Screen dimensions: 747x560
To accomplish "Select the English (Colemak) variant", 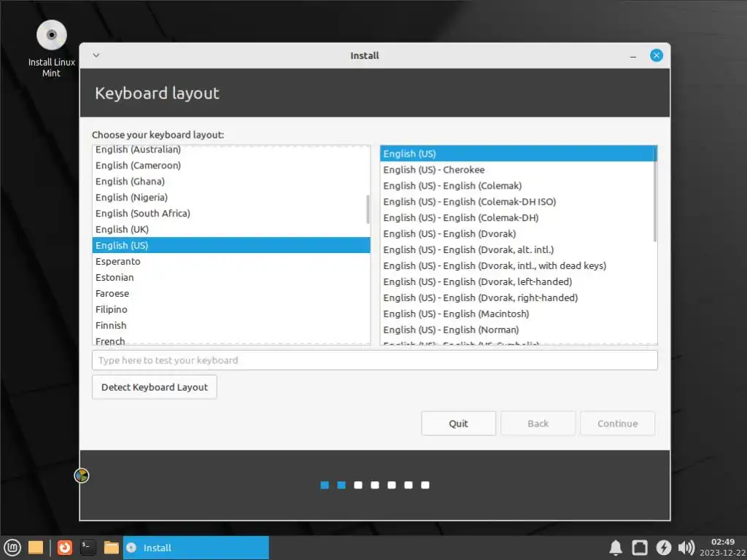I will pos(519,186).
